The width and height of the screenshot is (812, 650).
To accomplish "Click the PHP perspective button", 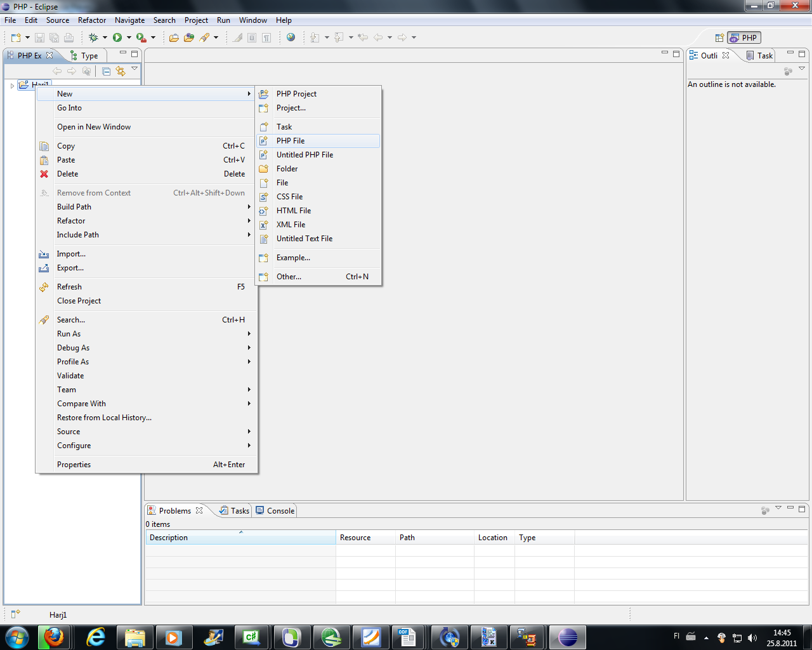I will (743, 37).
